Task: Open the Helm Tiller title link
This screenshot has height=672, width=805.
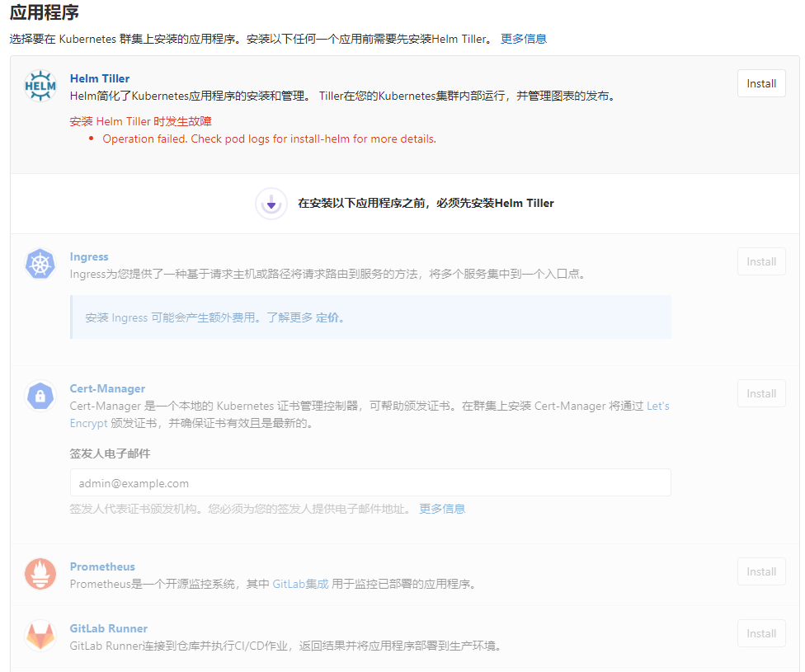Action: point(100,78)
